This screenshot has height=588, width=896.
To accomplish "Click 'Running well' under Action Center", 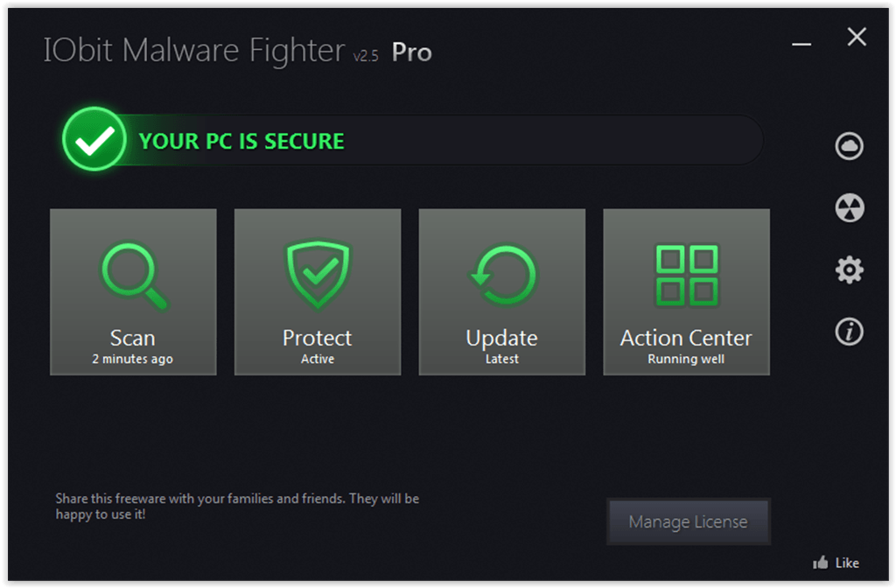I will [686, 360].
